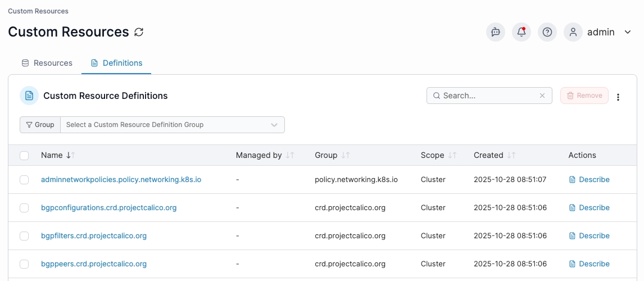Image resolution: width=644 pixels, height=281 pixels.
Task: Open the notifications bell
Action: click(521, 32)
